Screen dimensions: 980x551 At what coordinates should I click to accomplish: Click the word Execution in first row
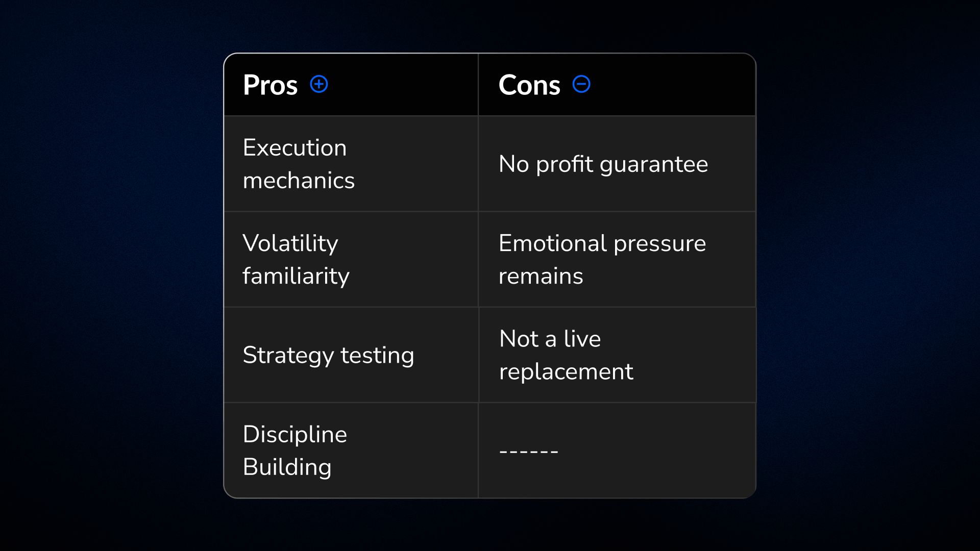pyautogui.click(x=295, y=147)
